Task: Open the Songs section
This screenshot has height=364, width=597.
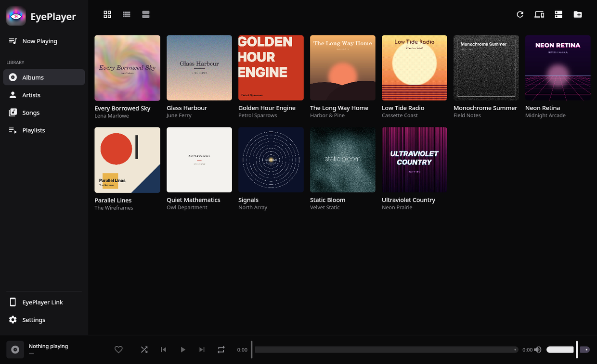Action: (44, 113)
